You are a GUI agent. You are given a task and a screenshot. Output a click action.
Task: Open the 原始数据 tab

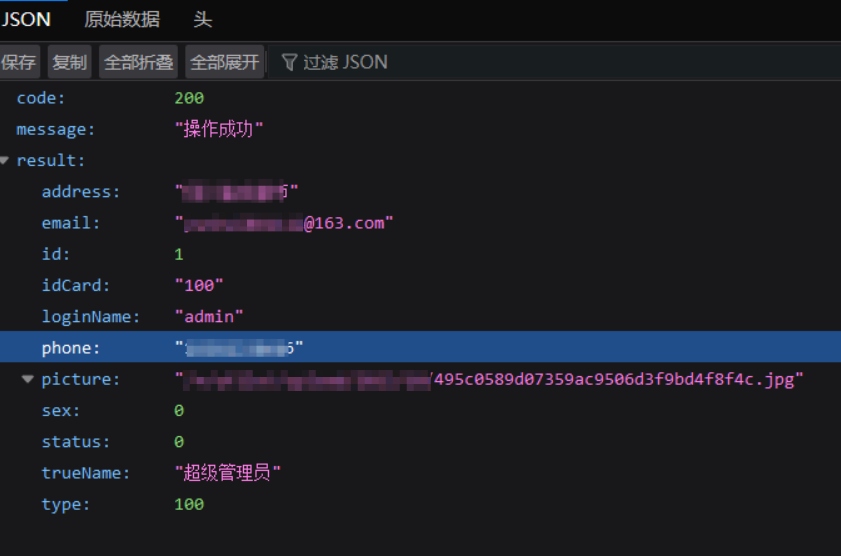pyautogui.click(x=122, y=20)
